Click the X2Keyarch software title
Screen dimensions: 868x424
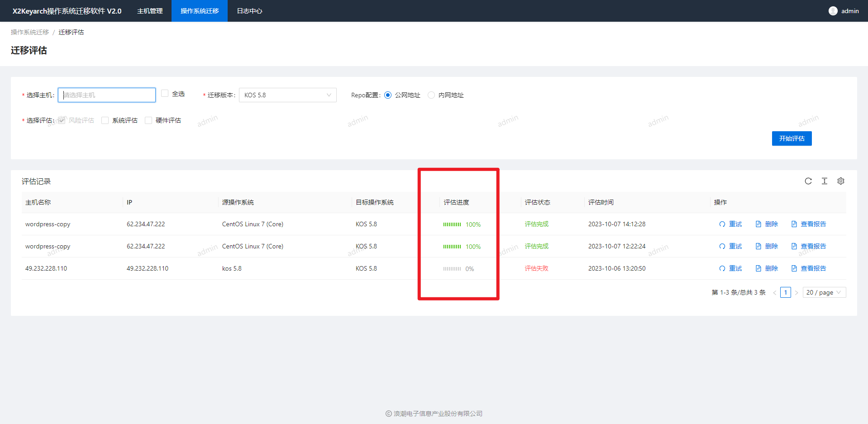click(67, 11)
